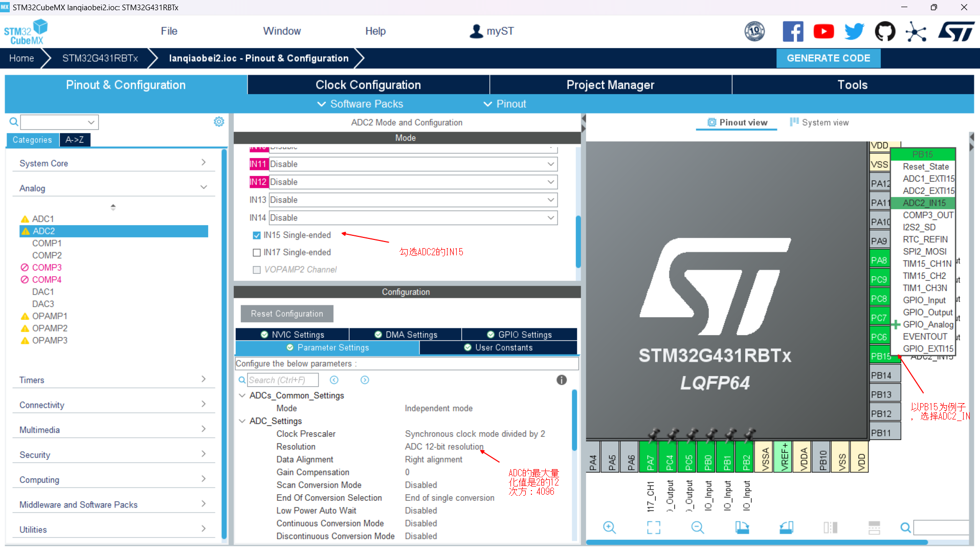Click the pin search magnifier icon
The height and width of the screenshot is (552, 980).
coord(905,527)
